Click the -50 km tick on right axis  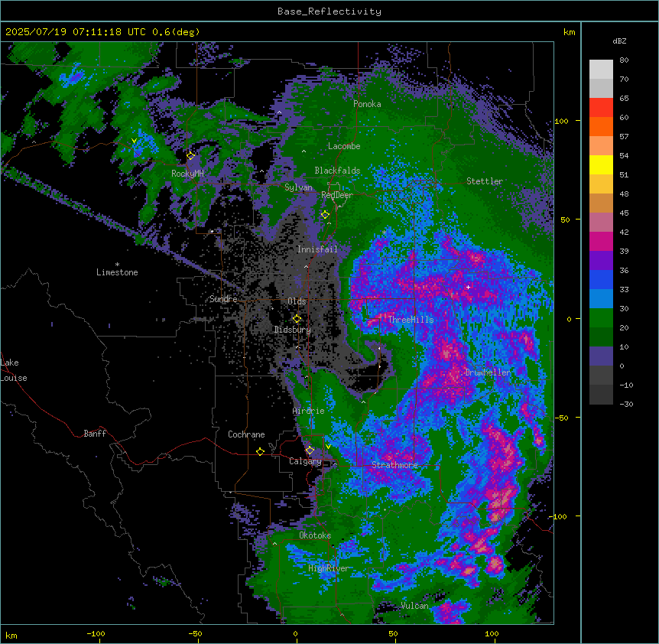tap(561, 418)
